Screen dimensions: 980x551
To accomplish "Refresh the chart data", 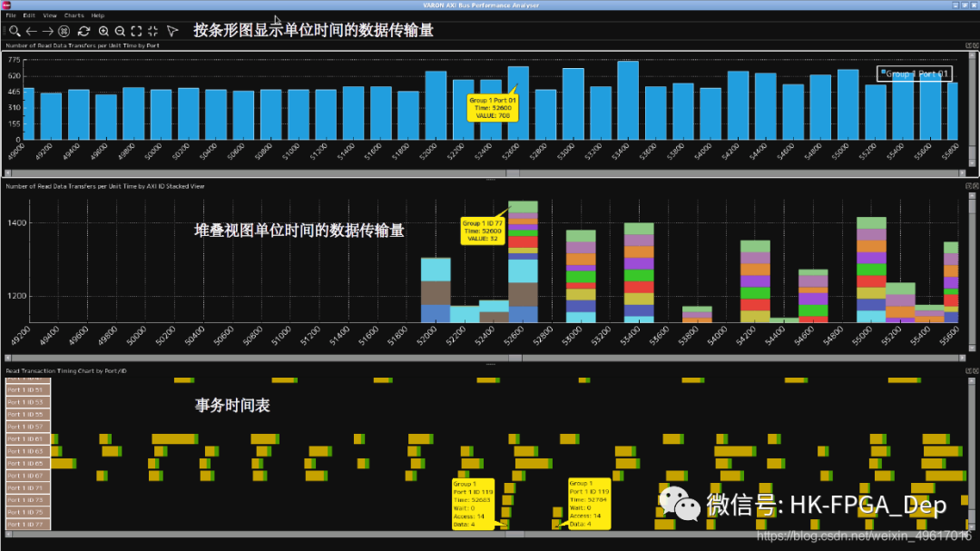I will [x=84, y=30].
